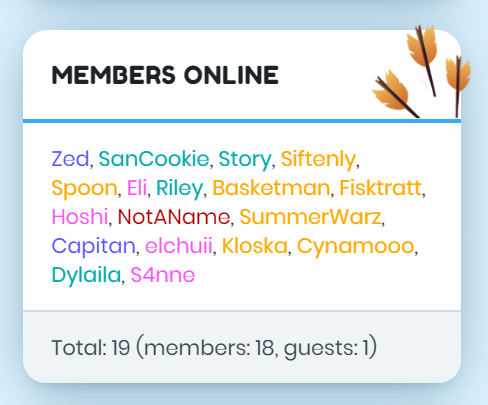Image resolution: width=488 pixels, height=405 pixels.
Task: Open Zed's member profile link
Action: pyautogui.click(x=70, y=159)
